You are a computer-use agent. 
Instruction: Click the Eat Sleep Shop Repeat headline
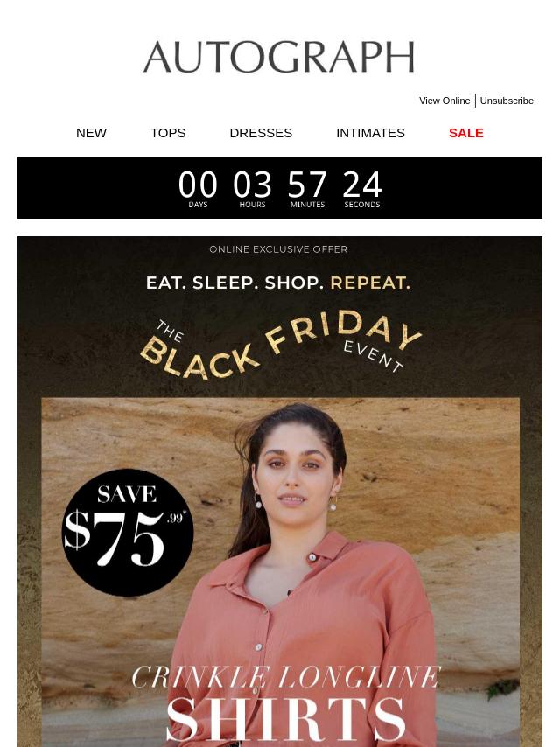pos(278,283)
